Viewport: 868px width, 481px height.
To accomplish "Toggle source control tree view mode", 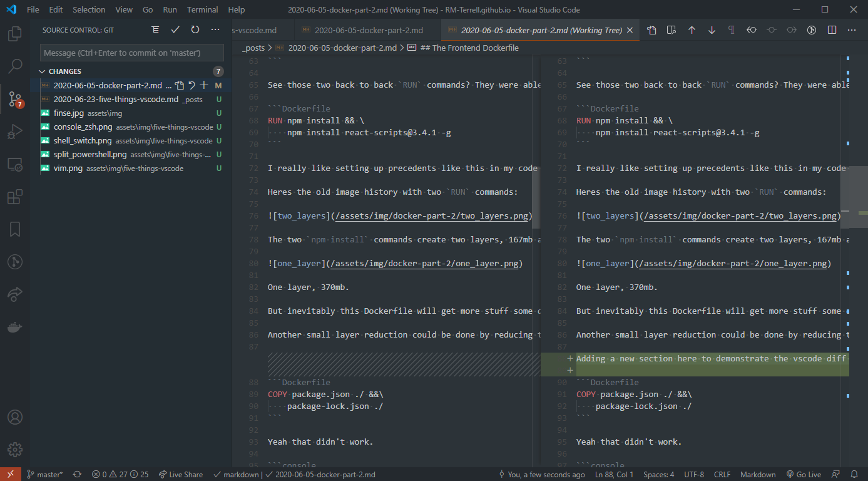I will click(156, 29).
